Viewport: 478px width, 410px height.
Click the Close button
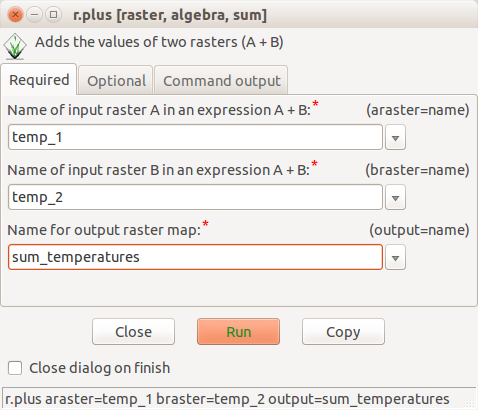[133, 332]
